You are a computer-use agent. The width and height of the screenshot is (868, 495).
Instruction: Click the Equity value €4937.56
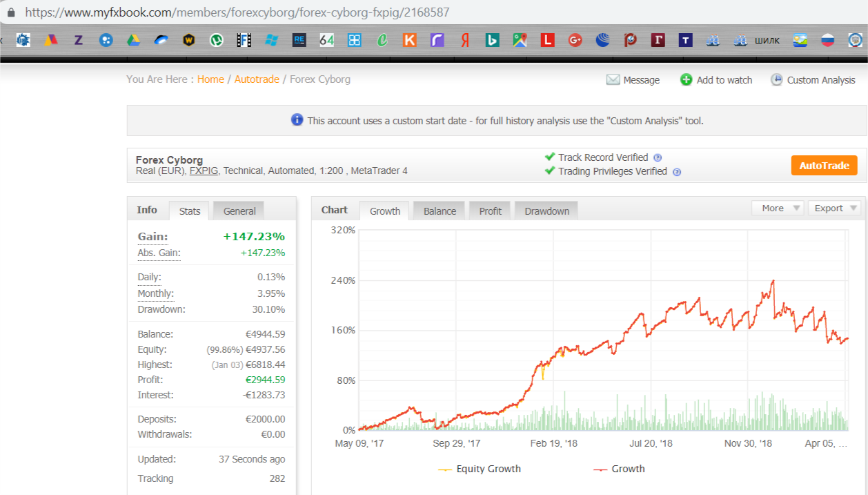265,349
